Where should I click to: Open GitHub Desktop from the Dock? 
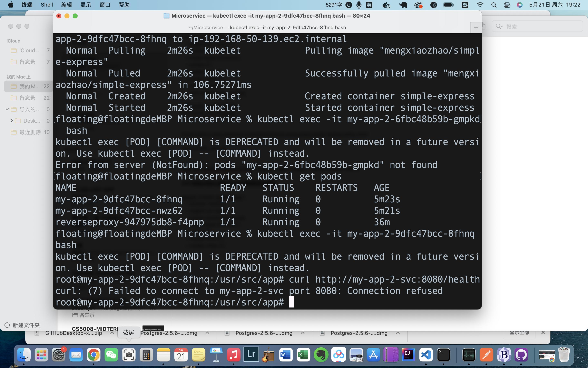coord(521,355)
